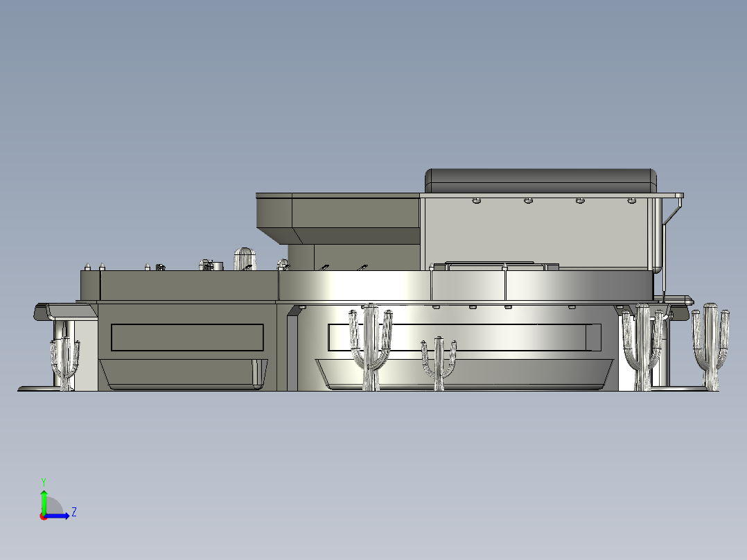Select the tall cactus left of center
Viewport: 747px width, 560px height.
(371, 347)
